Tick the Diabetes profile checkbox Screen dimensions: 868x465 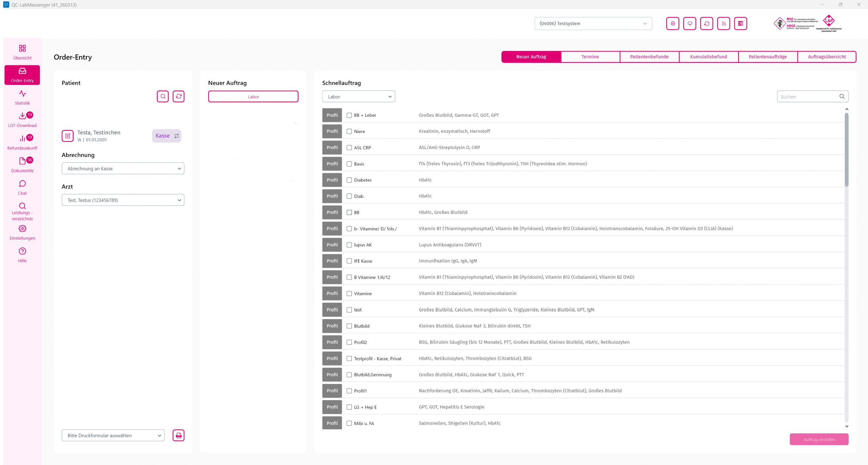tap(349, 180)
